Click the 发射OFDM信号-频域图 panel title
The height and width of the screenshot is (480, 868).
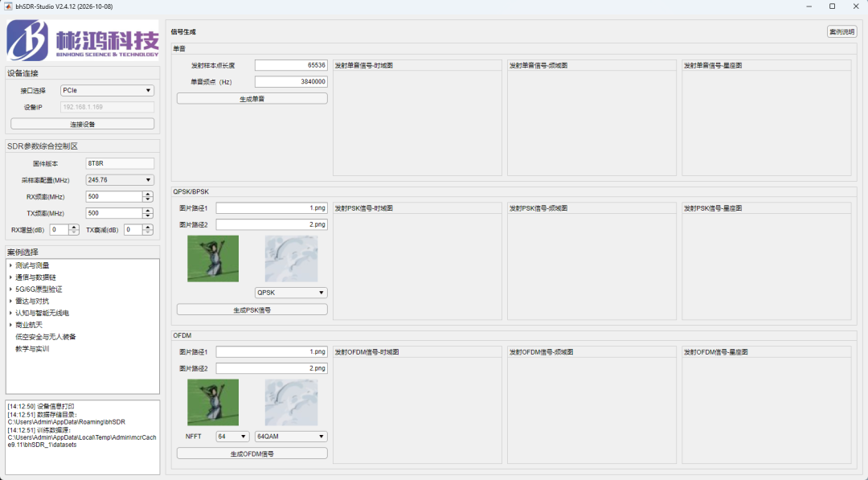(541, 352)
